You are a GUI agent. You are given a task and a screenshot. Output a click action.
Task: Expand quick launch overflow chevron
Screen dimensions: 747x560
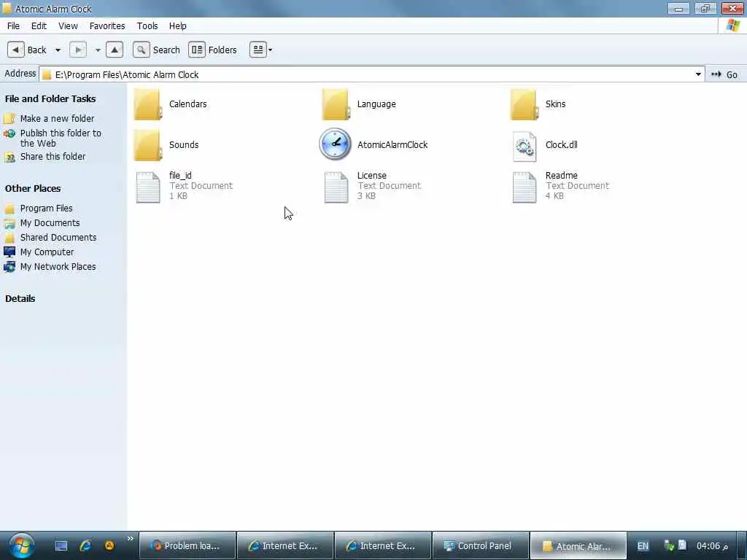click(x=130, y=539)
